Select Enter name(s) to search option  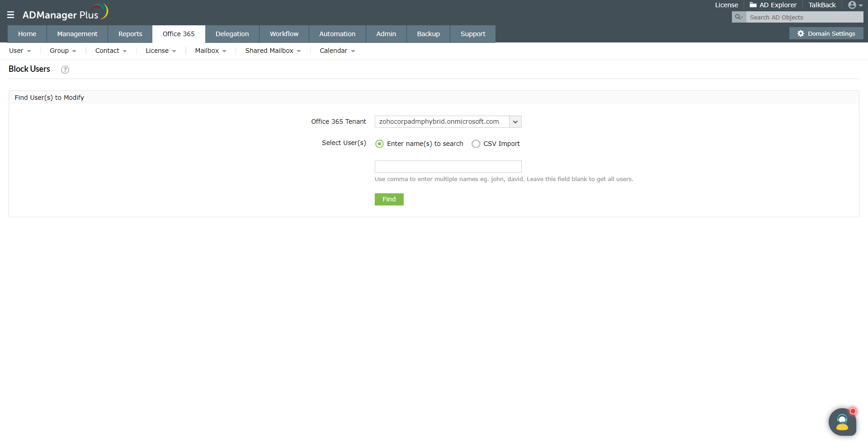click(380, 144)
